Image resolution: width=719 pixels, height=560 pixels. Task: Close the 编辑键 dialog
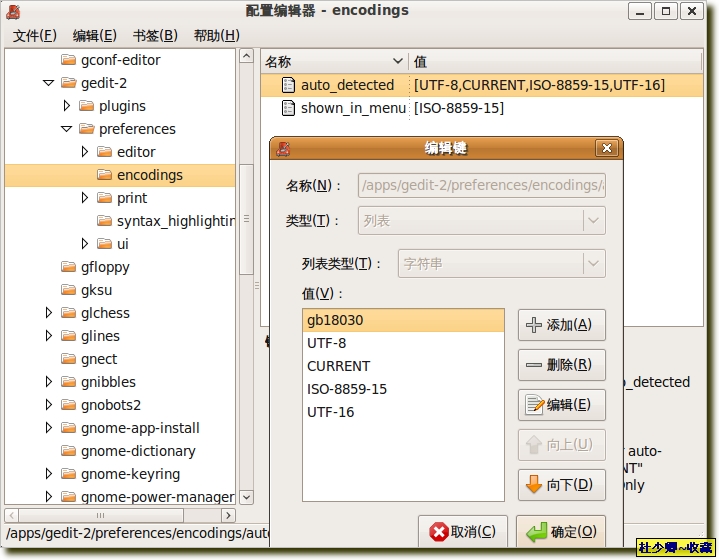click(x=607, y=148)
